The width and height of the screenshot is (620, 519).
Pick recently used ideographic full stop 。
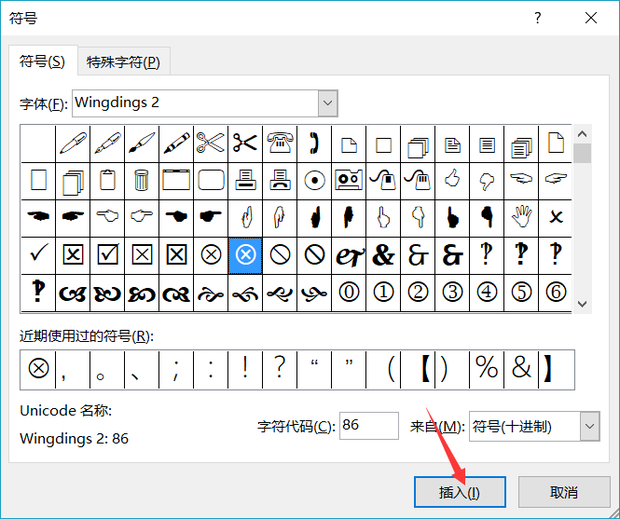coord(107,370)
